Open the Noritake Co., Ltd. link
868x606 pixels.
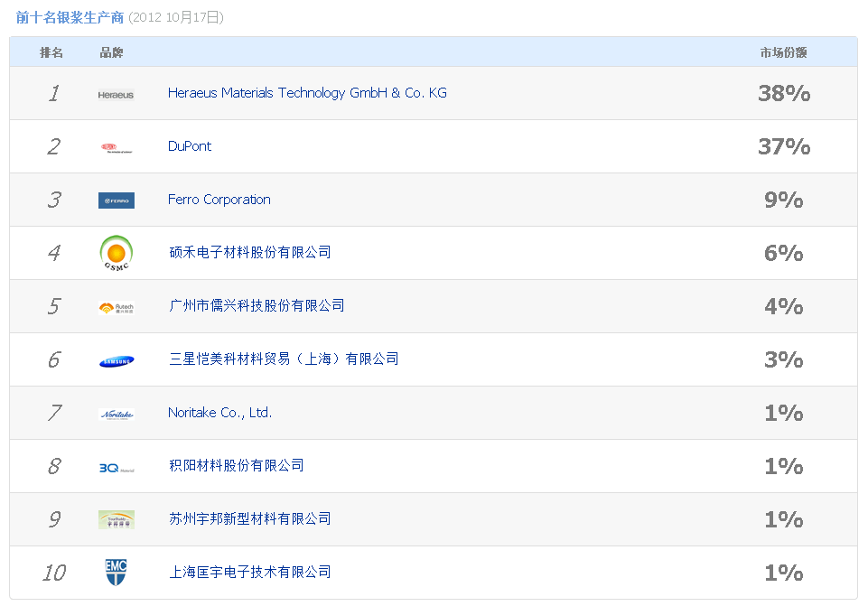pos(219,413)
